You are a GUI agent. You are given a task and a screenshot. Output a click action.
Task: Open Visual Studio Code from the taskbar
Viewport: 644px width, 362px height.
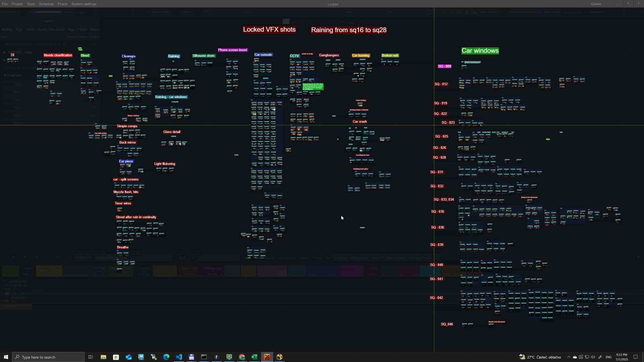click(179, 357)
